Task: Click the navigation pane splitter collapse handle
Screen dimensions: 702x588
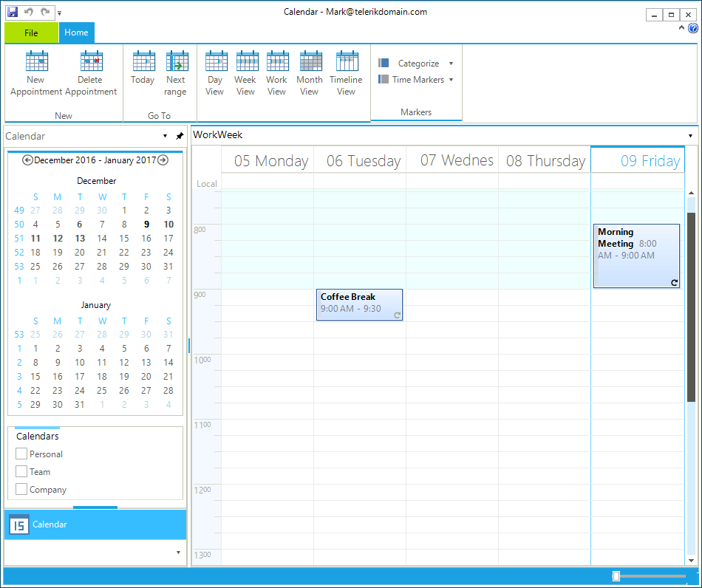Action: pos(189,346)
